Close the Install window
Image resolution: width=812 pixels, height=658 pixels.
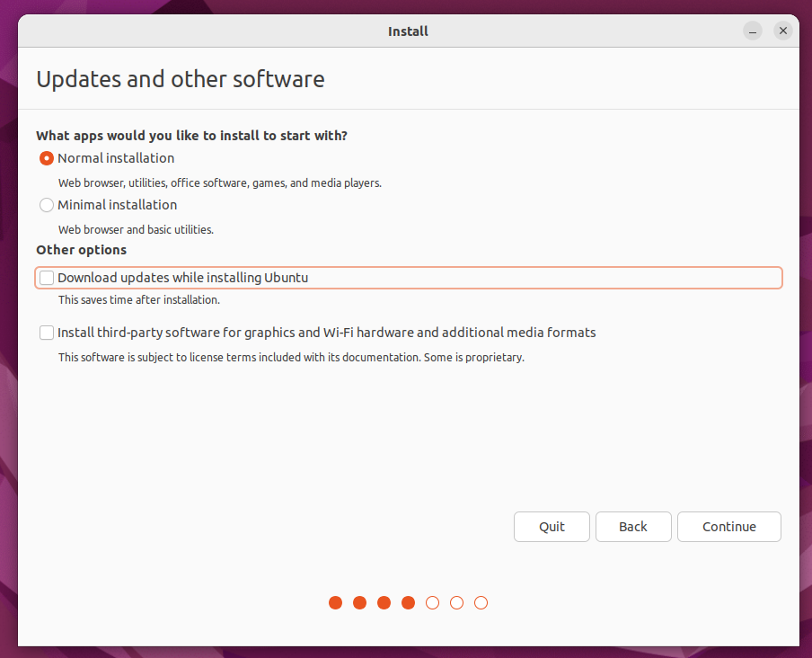[782, 30]
